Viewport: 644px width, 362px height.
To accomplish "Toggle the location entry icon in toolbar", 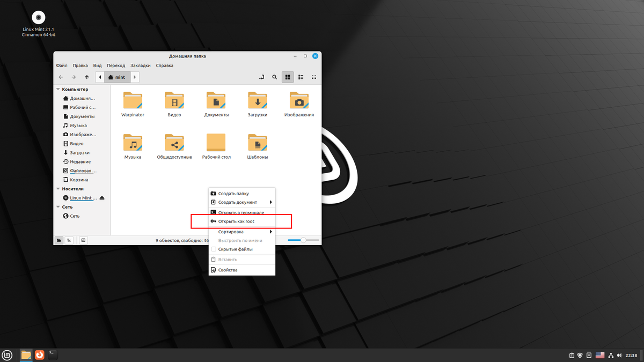I will (x=261, y=77).
